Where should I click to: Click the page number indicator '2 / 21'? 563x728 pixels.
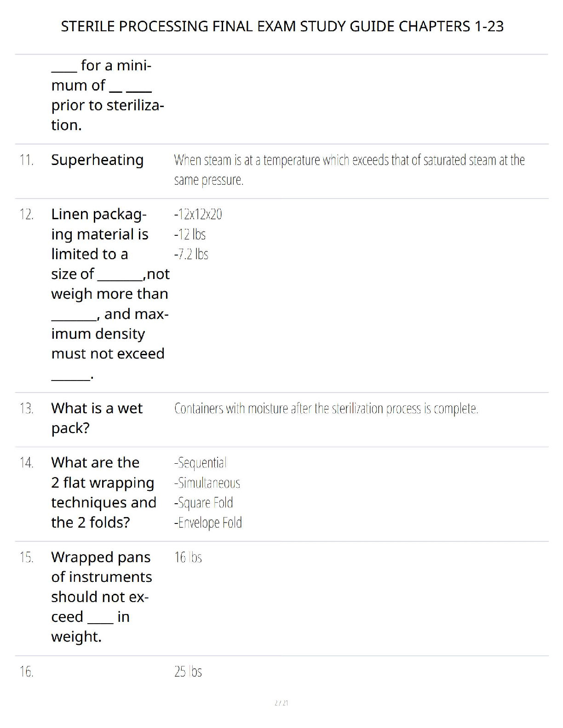[281, 703]
